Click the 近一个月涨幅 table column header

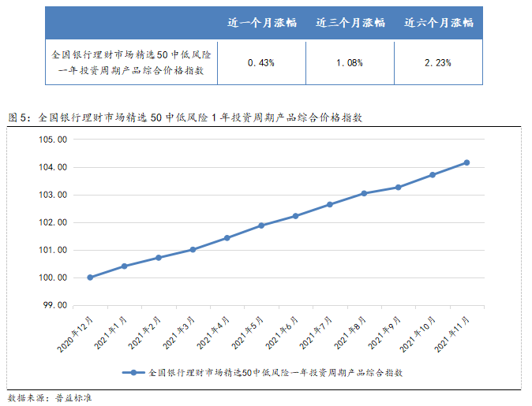click(x=260, y=23)
